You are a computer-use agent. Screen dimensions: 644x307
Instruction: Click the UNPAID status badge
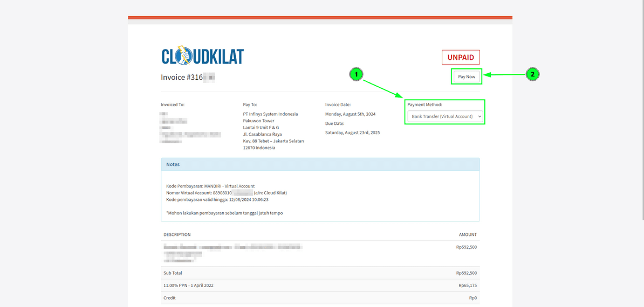coord(461,58)
